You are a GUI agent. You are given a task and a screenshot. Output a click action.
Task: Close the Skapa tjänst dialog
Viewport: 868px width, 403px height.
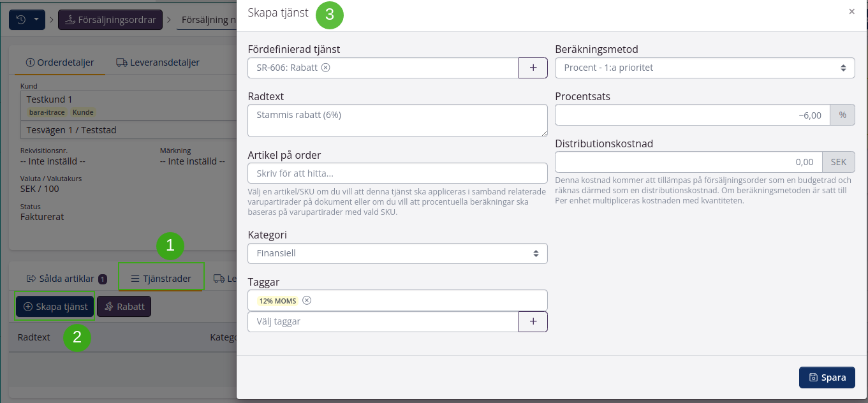pyautogui.click(x=852, y=11)
